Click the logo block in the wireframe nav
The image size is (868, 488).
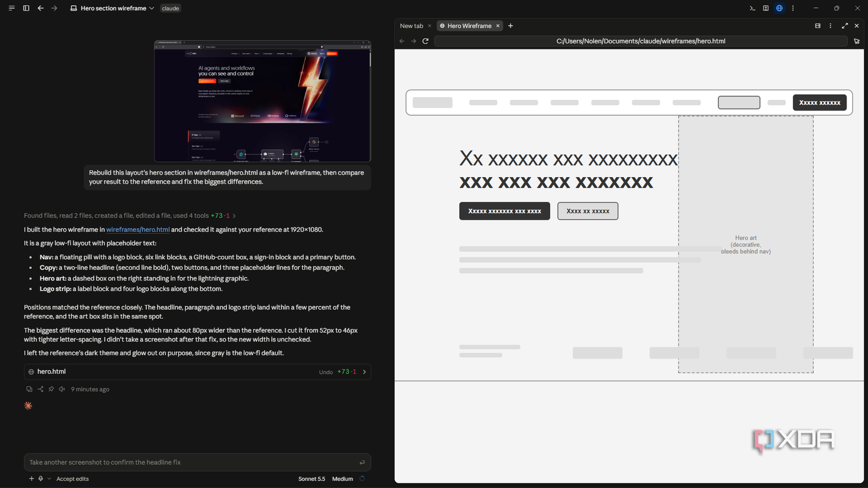[432, 103]
